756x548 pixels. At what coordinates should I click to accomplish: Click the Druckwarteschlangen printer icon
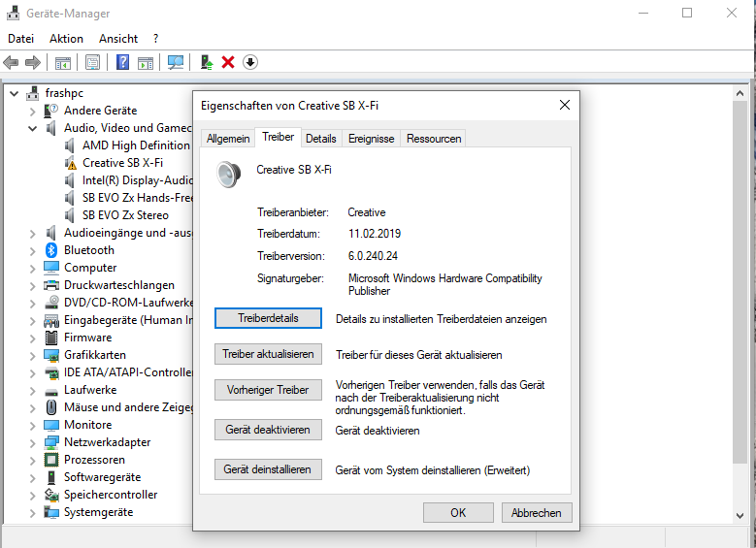click(51, 285)
